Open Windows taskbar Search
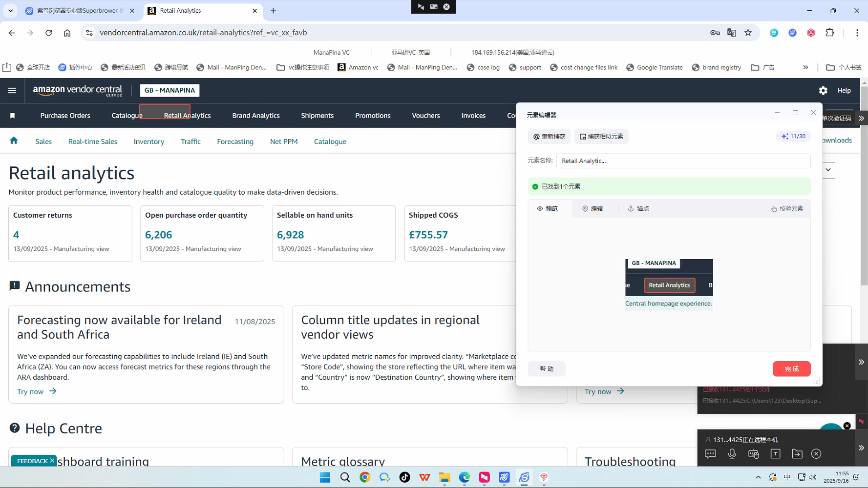Image resolution: width=868 pixels, height=488 pixels. tap(345, 477)
